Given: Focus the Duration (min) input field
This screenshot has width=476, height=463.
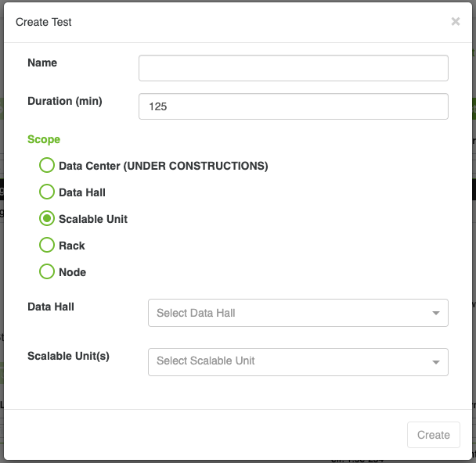Looking at the screenshot, I should tap(293, 106).
